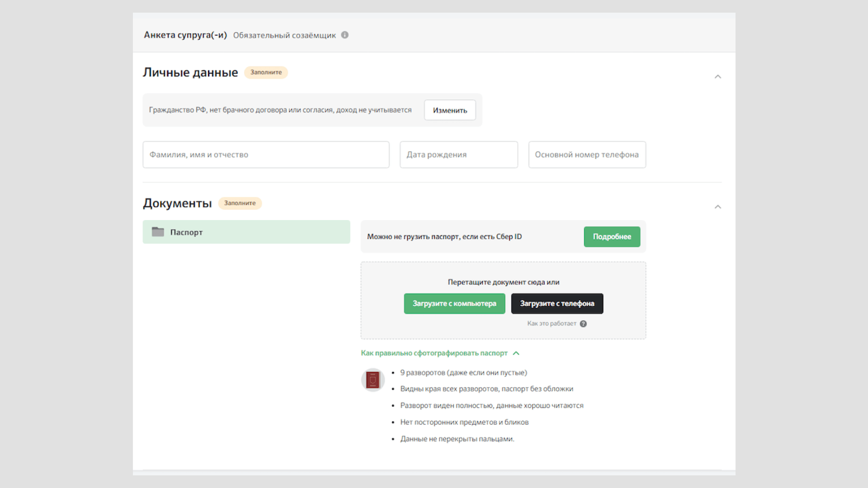Viewport: 868px width, 488px height.
Task: Click the Изменить button
Action: pos(450,110)
